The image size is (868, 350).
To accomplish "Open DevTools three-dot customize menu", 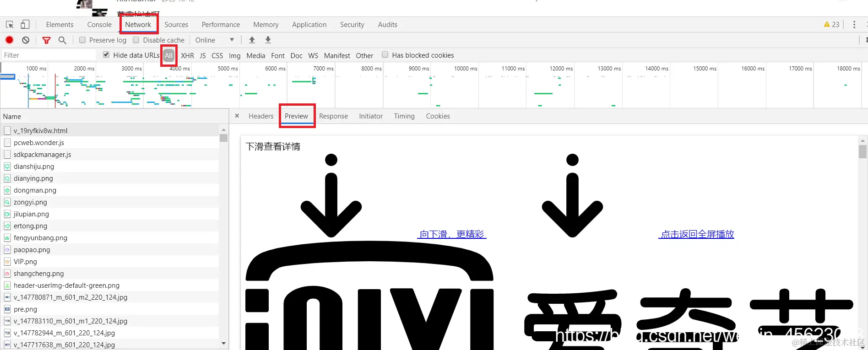I will point(854,25).
